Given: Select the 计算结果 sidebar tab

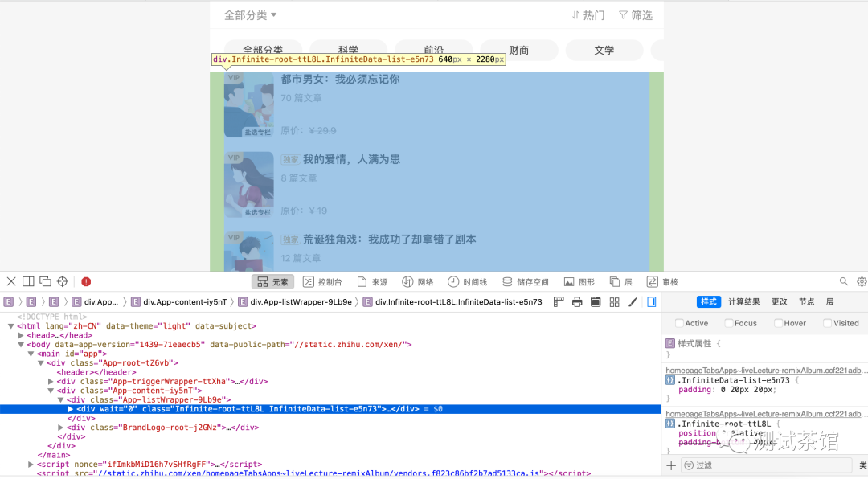Looking at the screenshot, I should click(744, 302).
